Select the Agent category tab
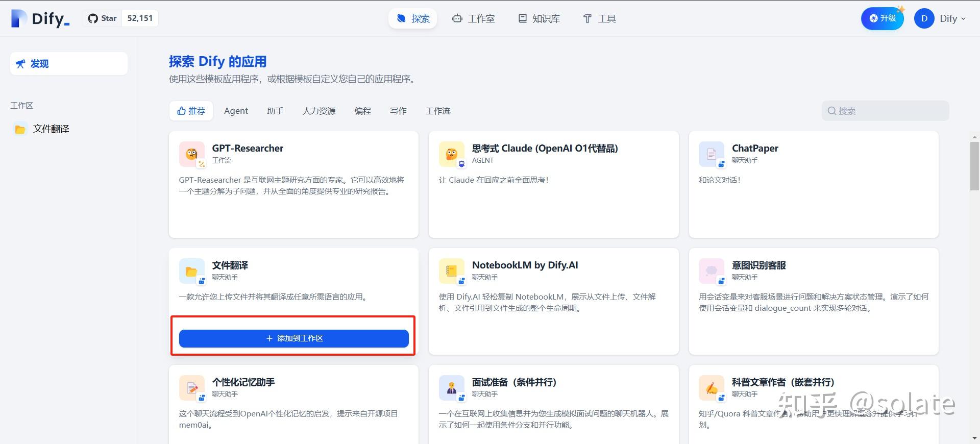Viewport: 980px width, 444px height. (x=236, y=111)
